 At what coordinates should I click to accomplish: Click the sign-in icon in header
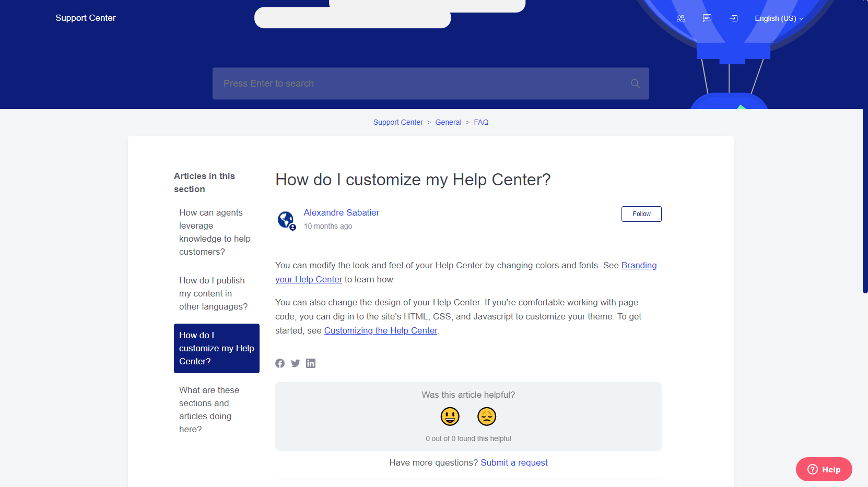tap(734, 18)
